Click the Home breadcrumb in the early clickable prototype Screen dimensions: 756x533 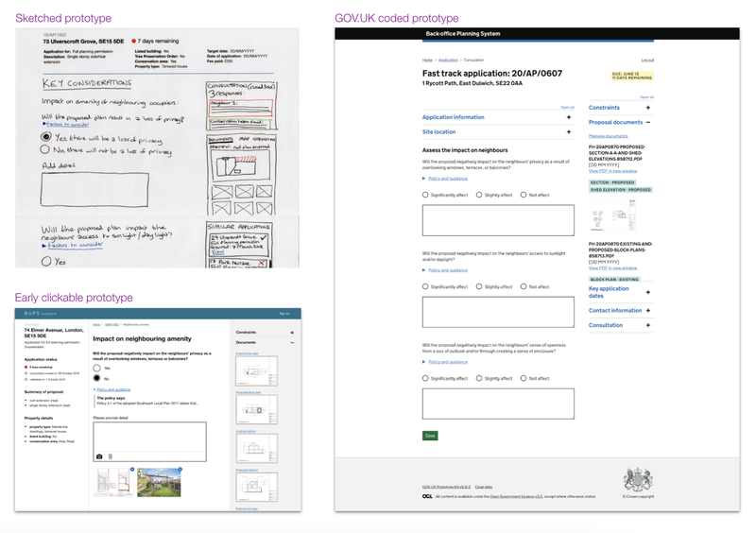click(x=96, y=325)
